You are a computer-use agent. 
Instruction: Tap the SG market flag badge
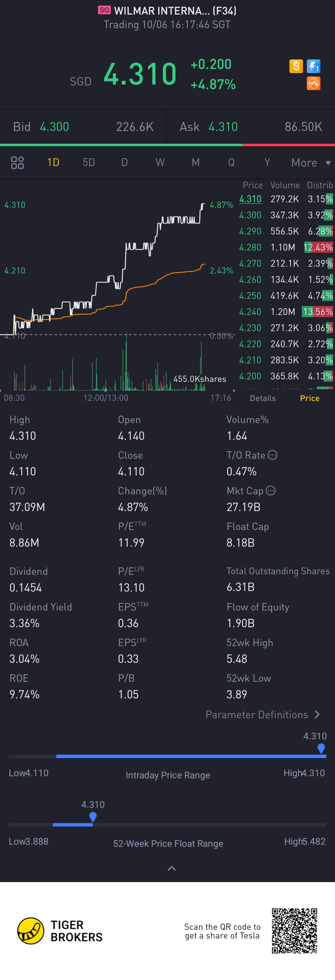point(104,10)
